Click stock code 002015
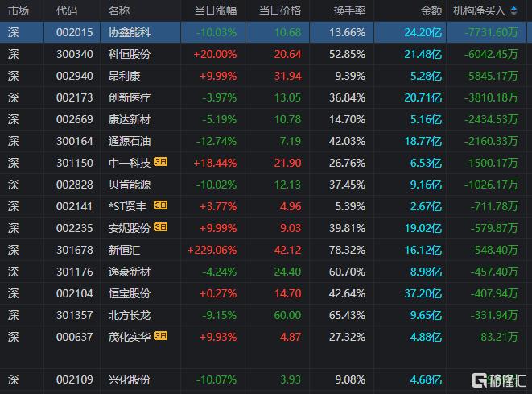 75,32
